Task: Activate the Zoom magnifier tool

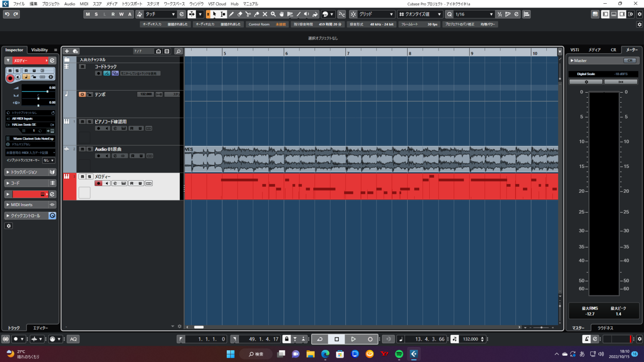Action: point(273,14)
